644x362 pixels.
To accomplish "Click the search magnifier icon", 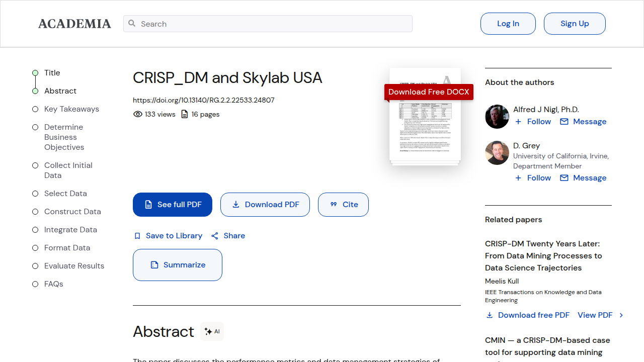I will 132,23.
